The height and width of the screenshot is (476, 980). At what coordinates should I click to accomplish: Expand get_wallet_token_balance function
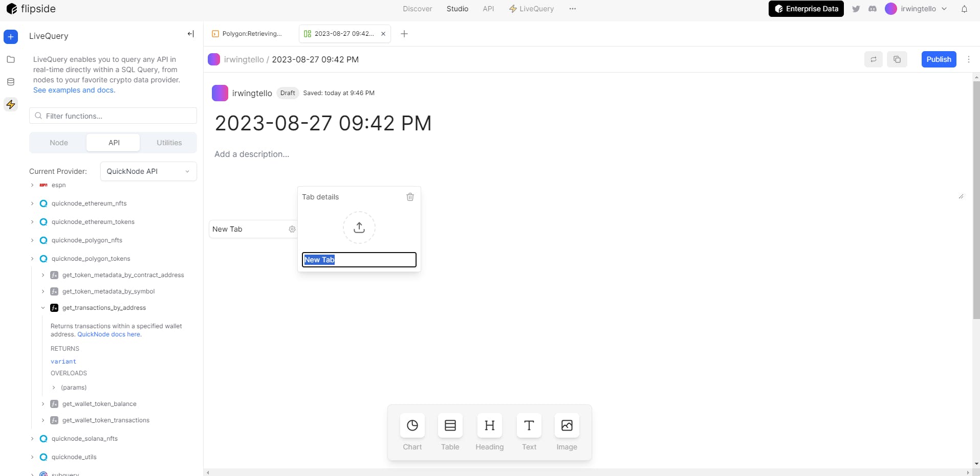[43, 404]
